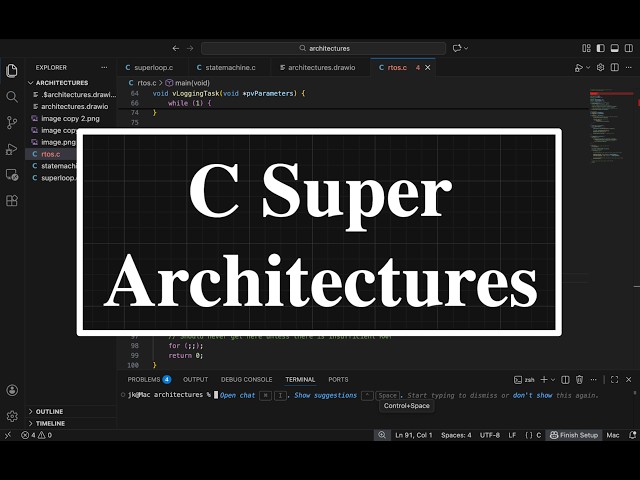Expand the TIMELINE section
Screen dimensions: 640x480
(x=72, y=423)
